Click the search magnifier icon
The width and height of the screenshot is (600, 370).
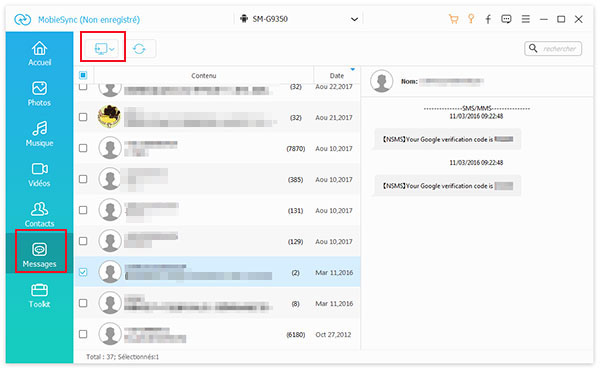click(533, 48)
